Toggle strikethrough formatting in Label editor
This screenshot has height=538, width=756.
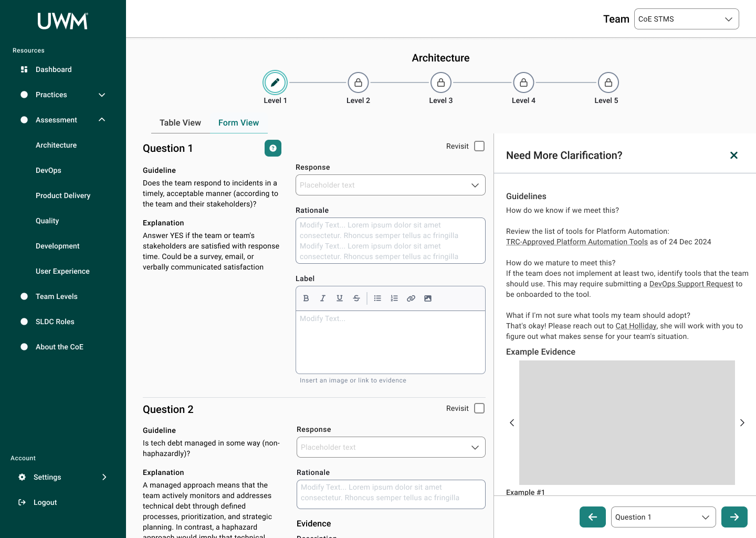pyautogui.click(x=356, y=298)
